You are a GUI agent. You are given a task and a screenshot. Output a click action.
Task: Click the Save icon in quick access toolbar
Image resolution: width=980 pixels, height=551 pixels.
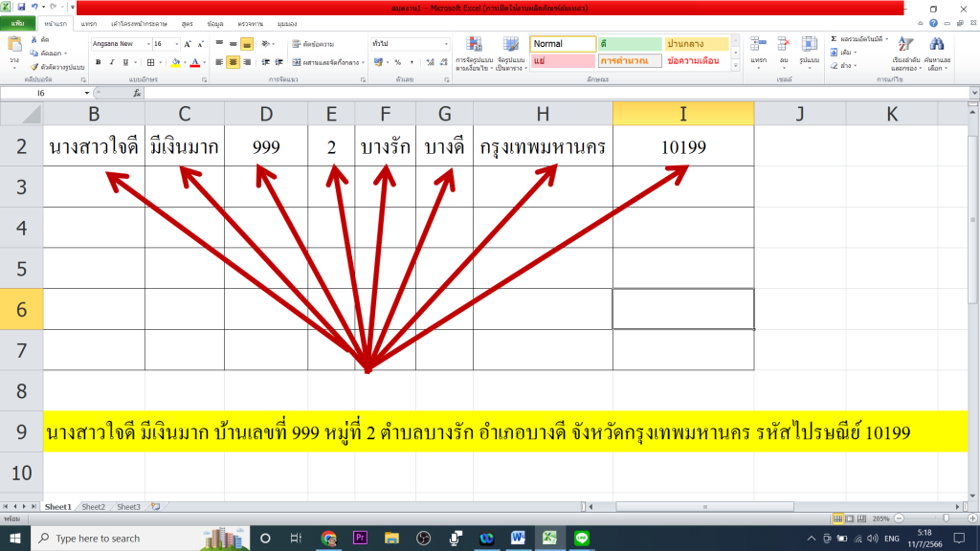click(20, 8)
